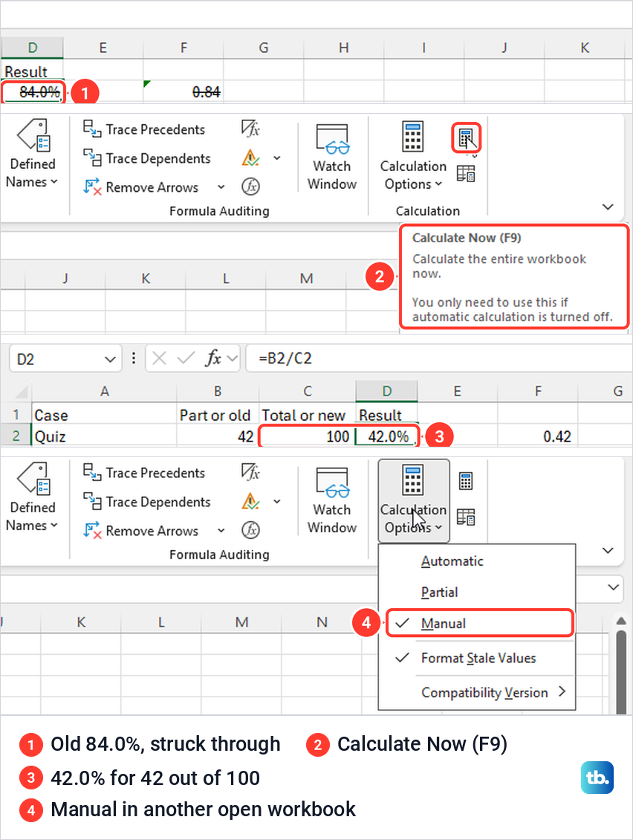Image resolution: width=633 pixels, height=840 pixels.
Task: Click the formula bar Enter checkmark icon
Action: click(185, 358)
